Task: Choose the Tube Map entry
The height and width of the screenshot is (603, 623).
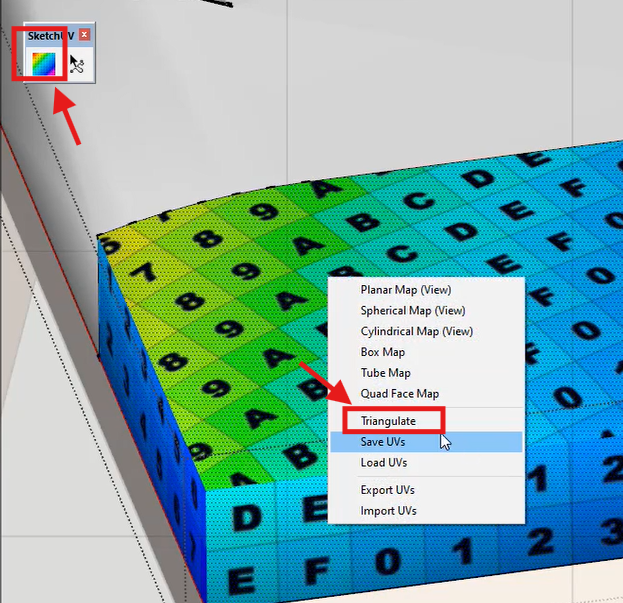Action: [x=385, y=373]
